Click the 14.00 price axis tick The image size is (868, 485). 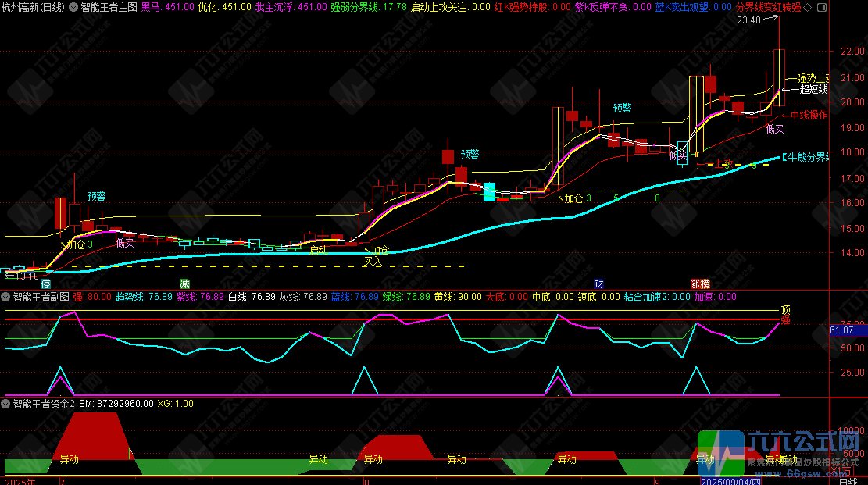click(852, 252)
